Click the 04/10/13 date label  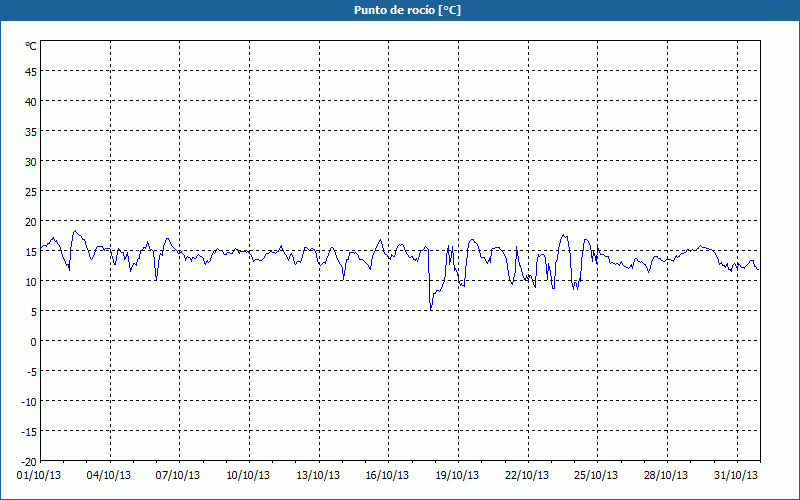coord(109,476)
